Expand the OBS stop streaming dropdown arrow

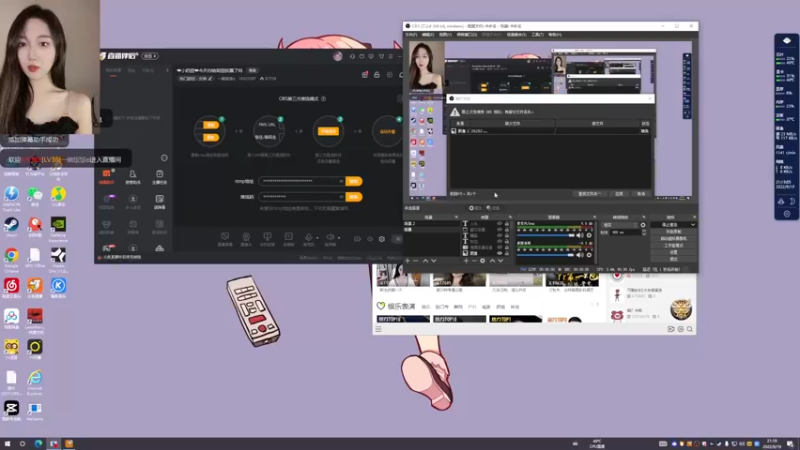pos(692,224)
